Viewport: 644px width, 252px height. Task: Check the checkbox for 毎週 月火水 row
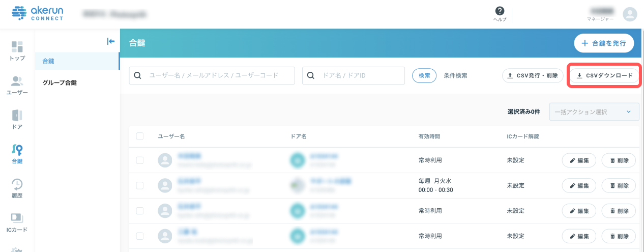[x=140, y=185]
